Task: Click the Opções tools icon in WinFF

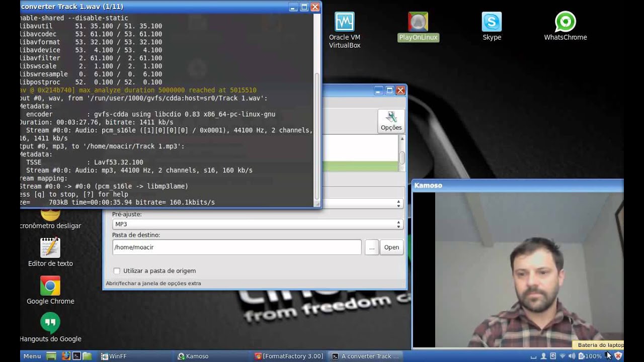Action: (391, 121)
